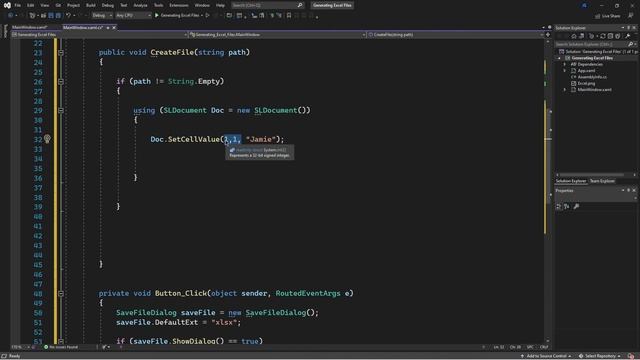Screen dimensions: 640x360
Task: Open the CreateFile member navigation dropdown
Action: tap(455, 35)
